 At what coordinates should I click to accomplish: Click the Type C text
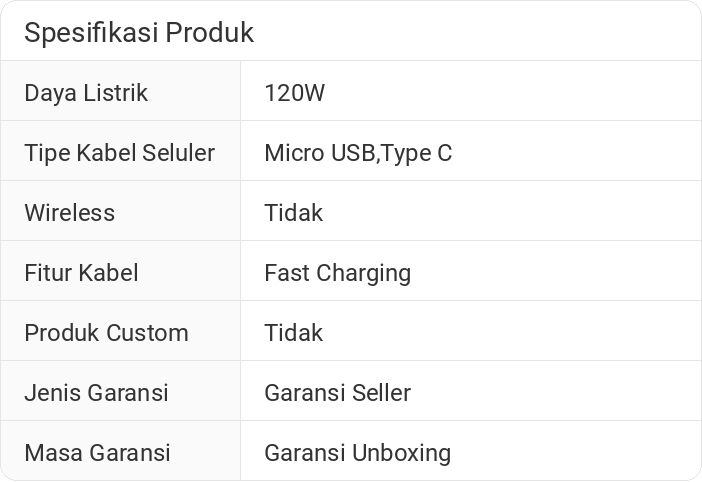416,153
